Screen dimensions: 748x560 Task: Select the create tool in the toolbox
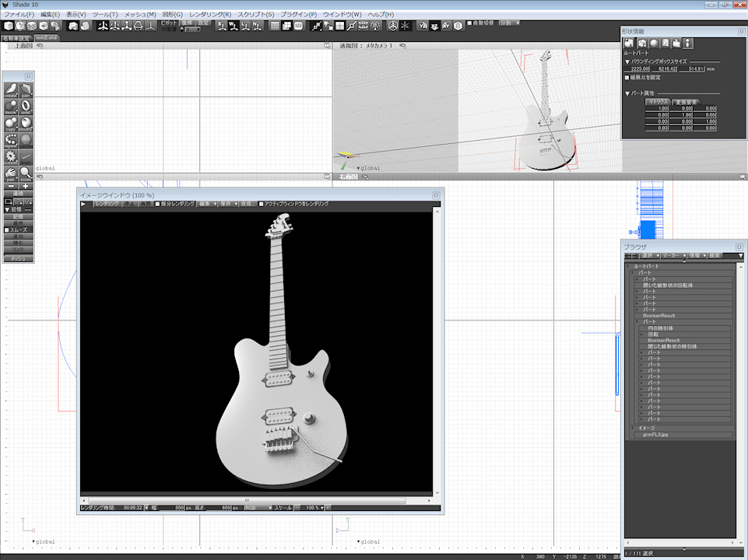(x=11, y=90)
